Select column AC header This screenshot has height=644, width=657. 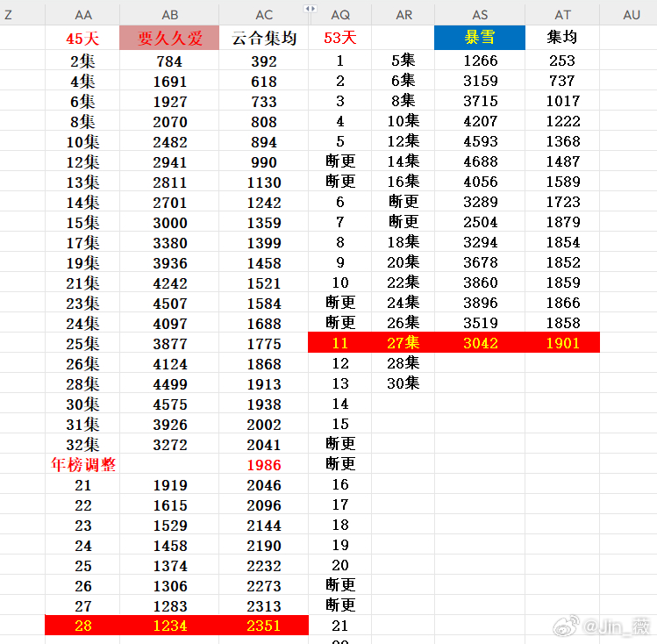tap(263, 15)
